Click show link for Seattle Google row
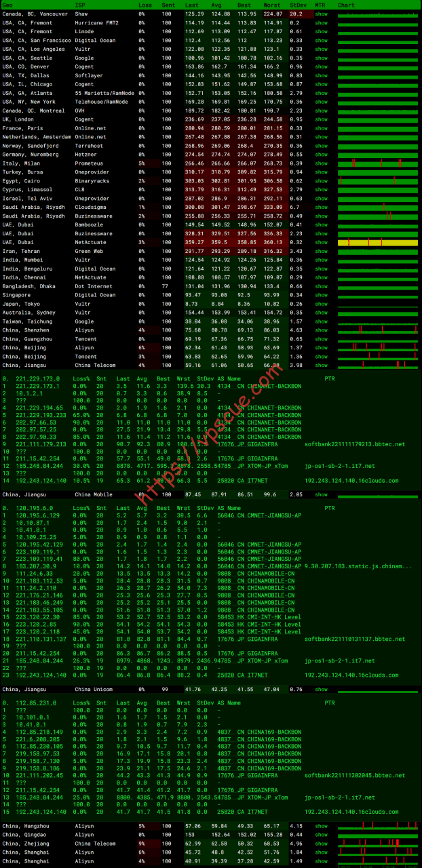This screenshot has width=422, height=868. coord(321,58)
